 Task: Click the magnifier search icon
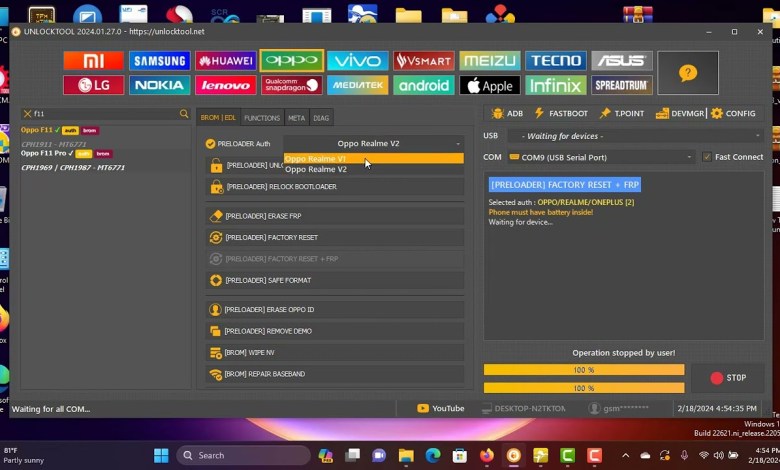(184, 114)
